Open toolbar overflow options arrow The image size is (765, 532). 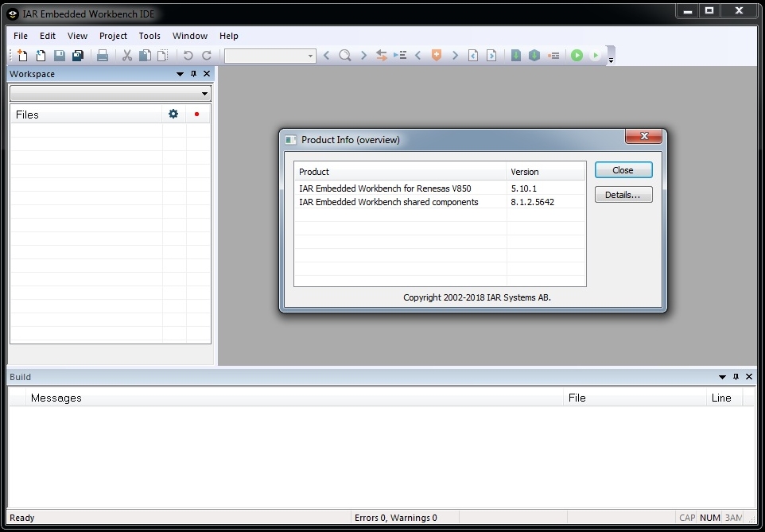tap(611, 60)
